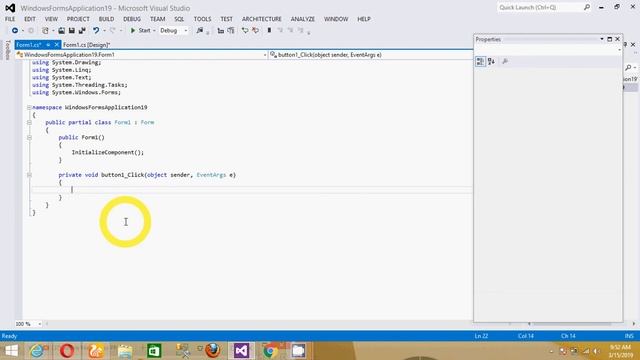
Task: Click the New Project toolbar icon
Action: click(45, 31)
